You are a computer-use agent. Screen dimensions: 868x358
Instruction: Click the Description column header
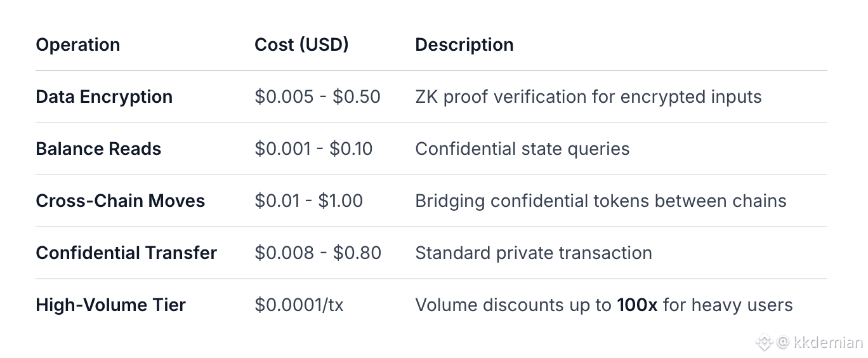point(464,45)
